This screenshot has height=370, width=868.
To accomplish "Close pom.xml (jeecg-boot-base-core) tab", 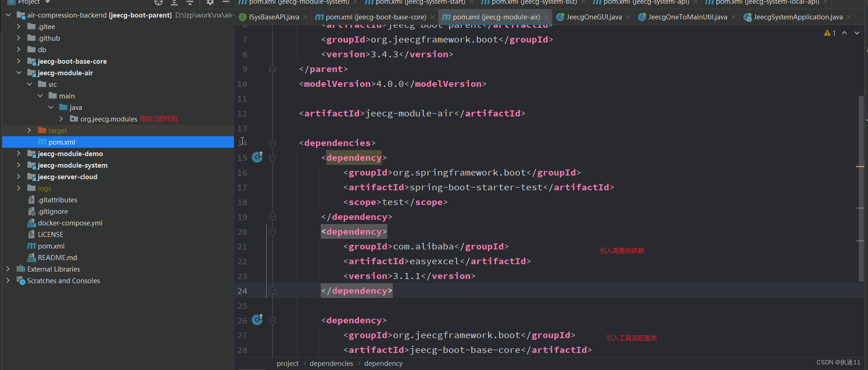I will [433, 17].
